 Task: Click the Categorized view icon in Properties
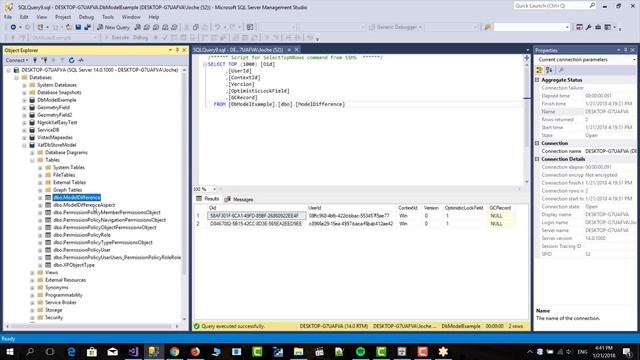coord(540,70)
